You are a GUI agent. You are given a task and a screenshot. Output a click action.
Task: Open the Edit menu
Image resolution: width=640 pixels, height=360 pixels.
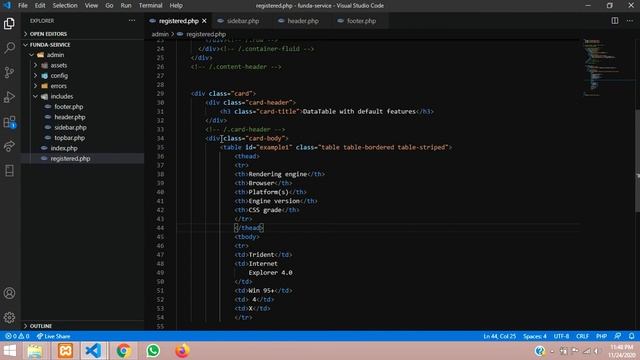pyautogui.click(x=40, y=6)
